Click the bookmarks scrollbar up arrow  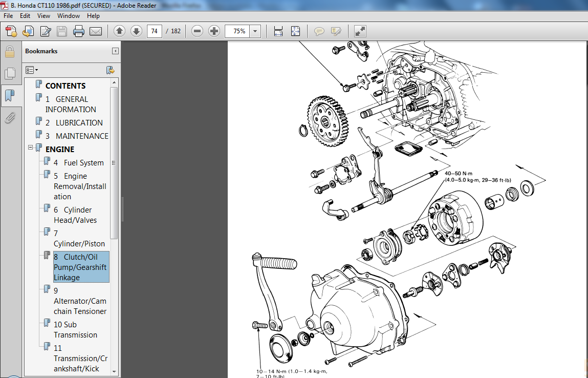(x=114, y=82)
